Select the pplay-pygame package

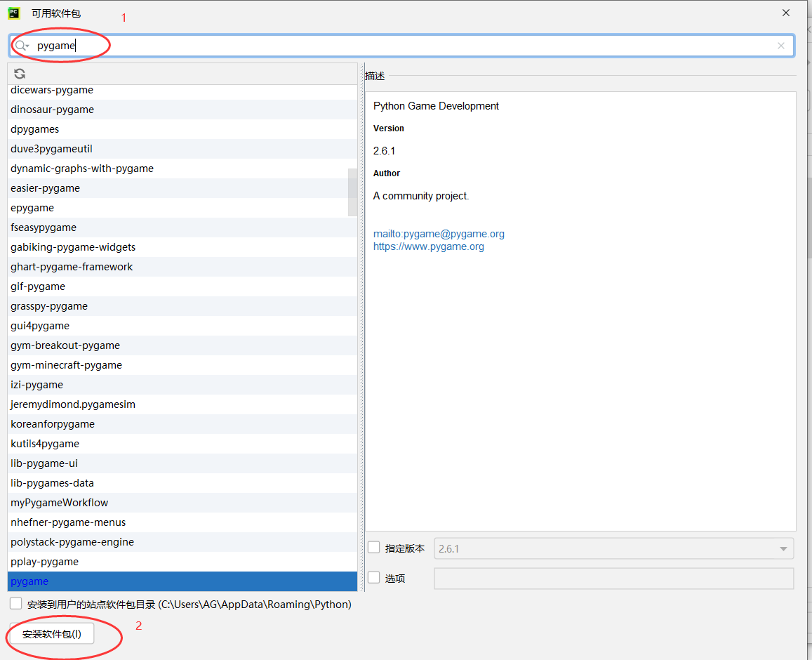pyautogui.click(x=182, y=562)
